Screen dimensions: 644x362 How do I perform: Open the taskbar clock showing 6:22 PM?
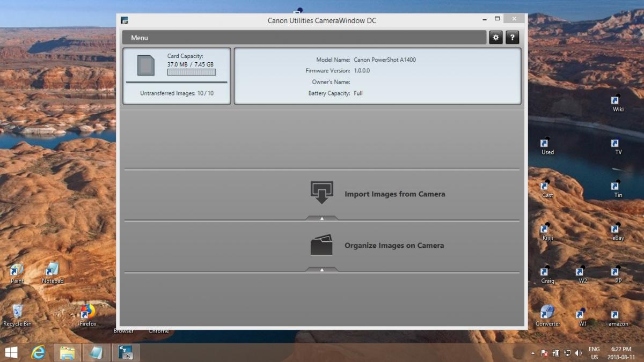tap(620, 353)
